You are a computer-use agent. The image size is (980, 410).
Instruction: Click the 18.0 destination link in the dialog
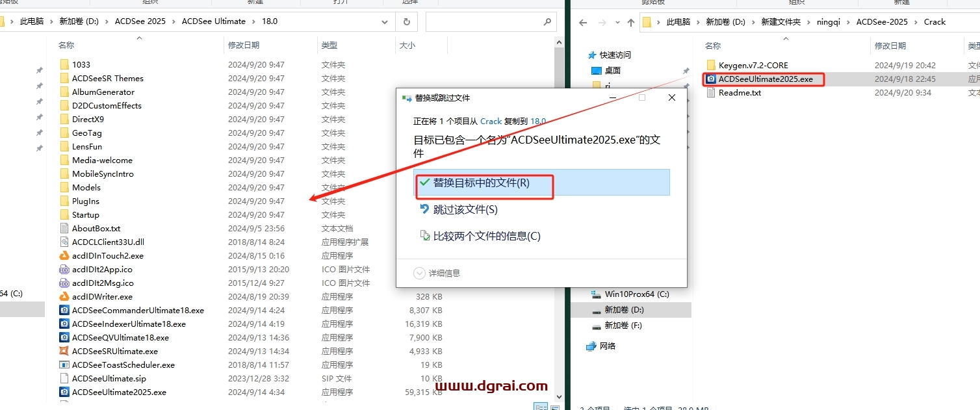pos(538,121)
